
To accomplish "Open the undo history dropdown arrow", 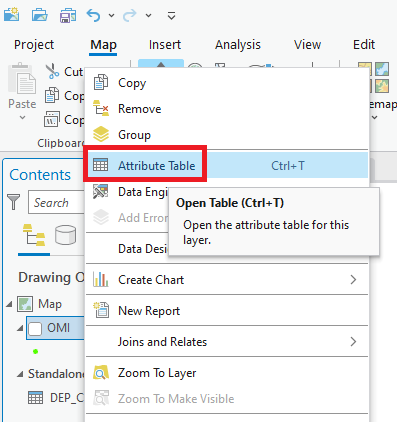I will point(111,16).
